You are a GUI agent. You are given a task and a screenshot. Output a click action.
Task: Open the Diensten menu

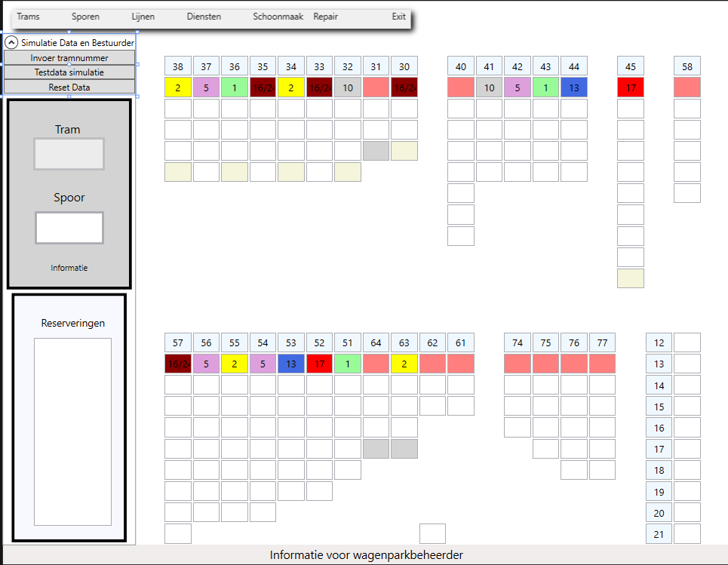tap(204, 17)
